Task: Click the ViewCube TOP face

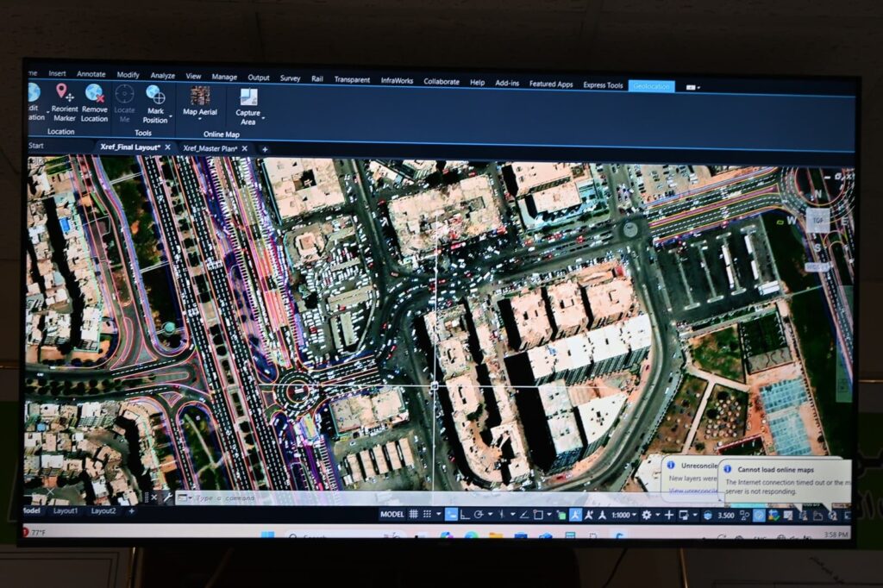Action: click(817, 220)
